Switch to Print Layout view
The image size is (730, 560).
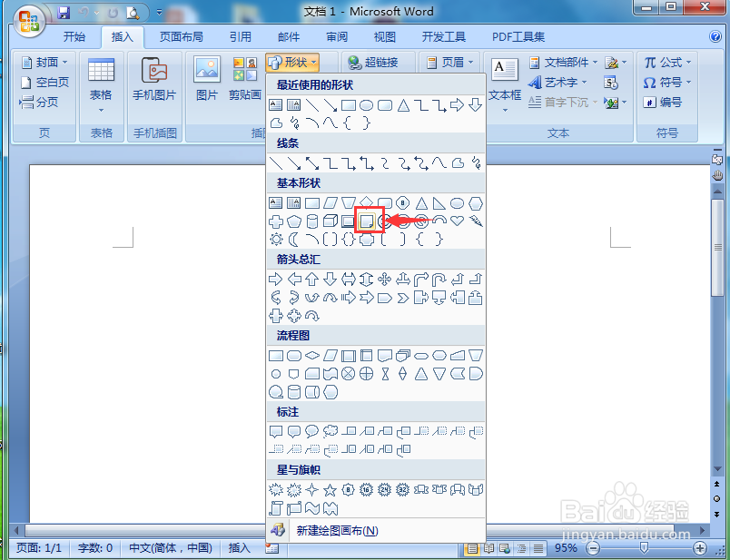click(471, 548)
